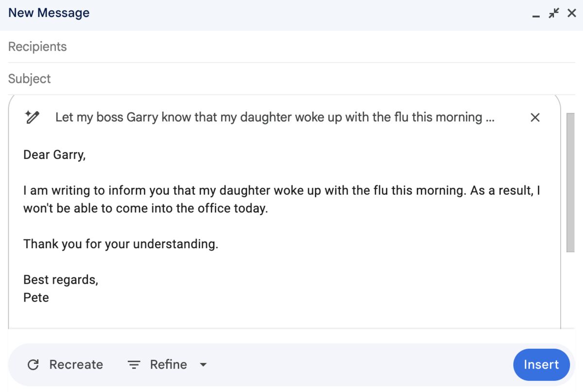Dismiss the writing prompt with the X icon

535,118
